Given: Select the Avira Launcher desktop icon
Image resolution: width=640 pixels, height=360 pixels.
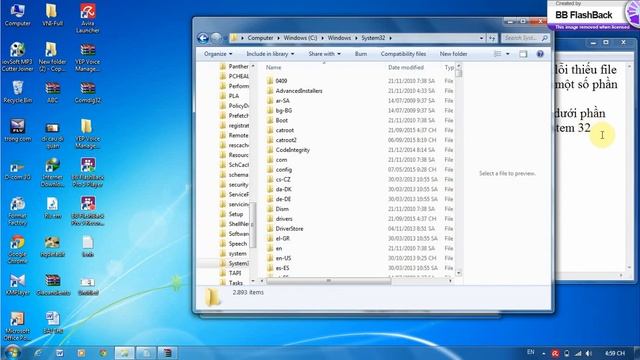Looking at the screenshot, I should (x=87, y=18).
